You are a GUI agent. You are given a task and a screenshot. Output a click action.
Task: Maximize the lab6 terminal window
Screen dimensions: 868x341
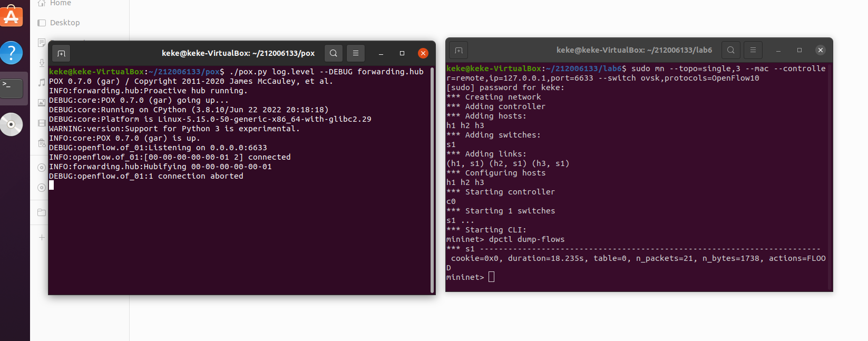[799, 50]
